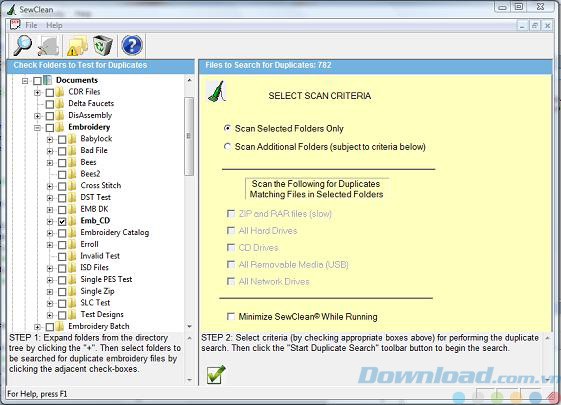Check the Babylock folder checkbox
The width and height of the screenshot is (561, 405).
coord(62,139)
